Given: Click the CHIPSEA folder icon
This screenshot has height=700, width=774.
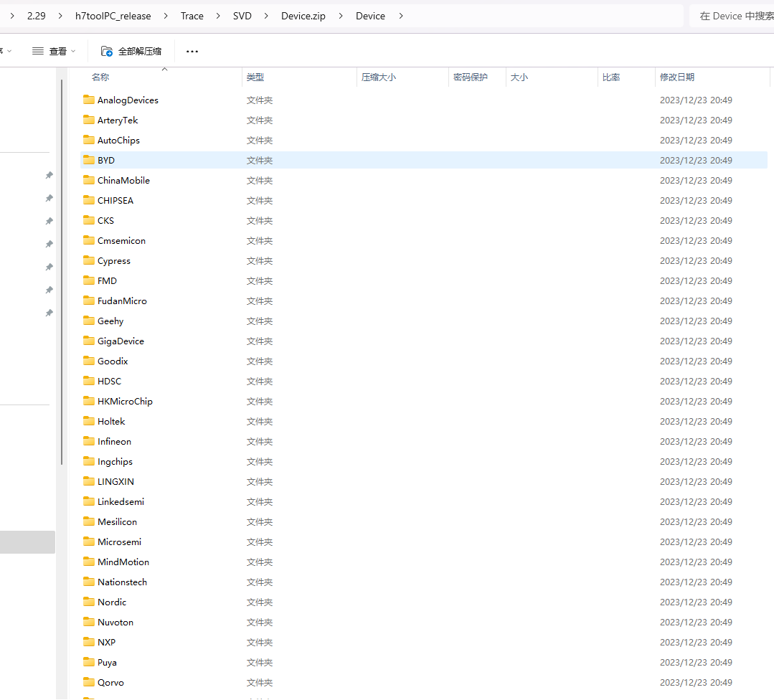Looking at the screenshot, I should (89, 200).
